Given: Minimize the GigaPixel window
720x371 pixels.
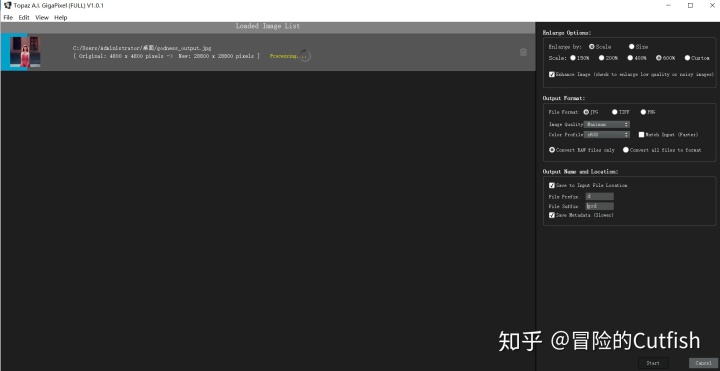Looking at the screenshot, I should click(669, 6).
